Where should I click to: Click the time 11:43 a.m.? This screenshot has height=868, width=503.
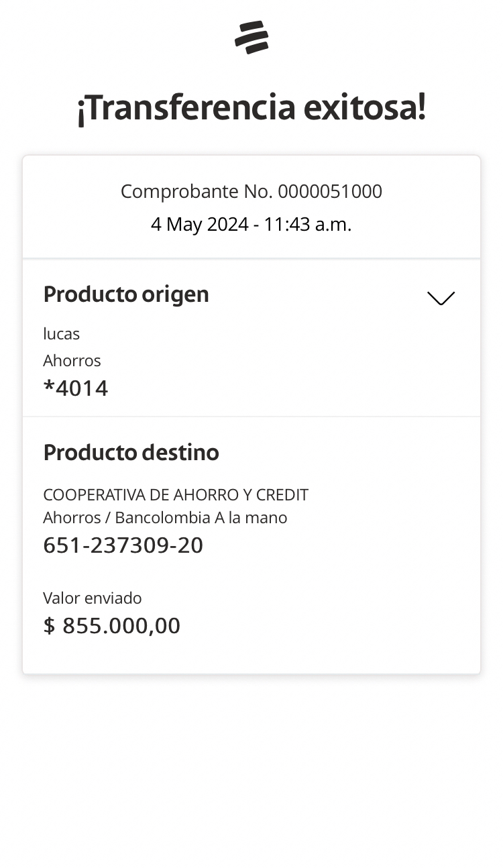[308, 224]
